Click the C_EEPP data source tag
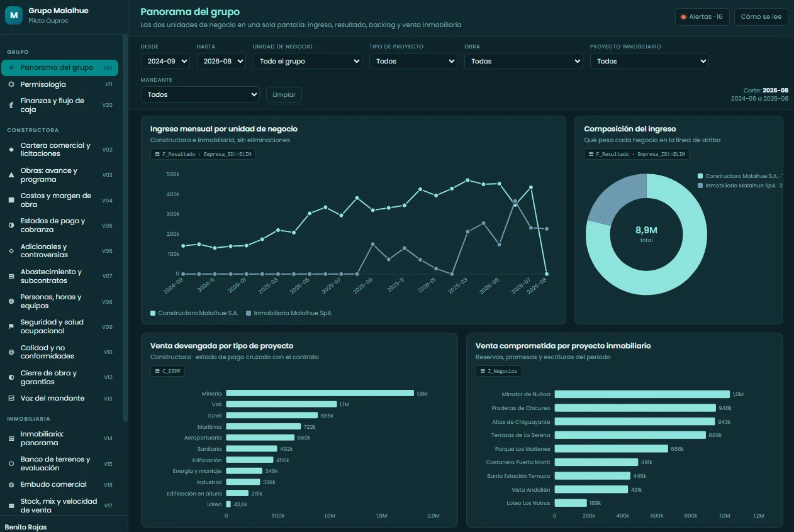 (x=167, y=371)
